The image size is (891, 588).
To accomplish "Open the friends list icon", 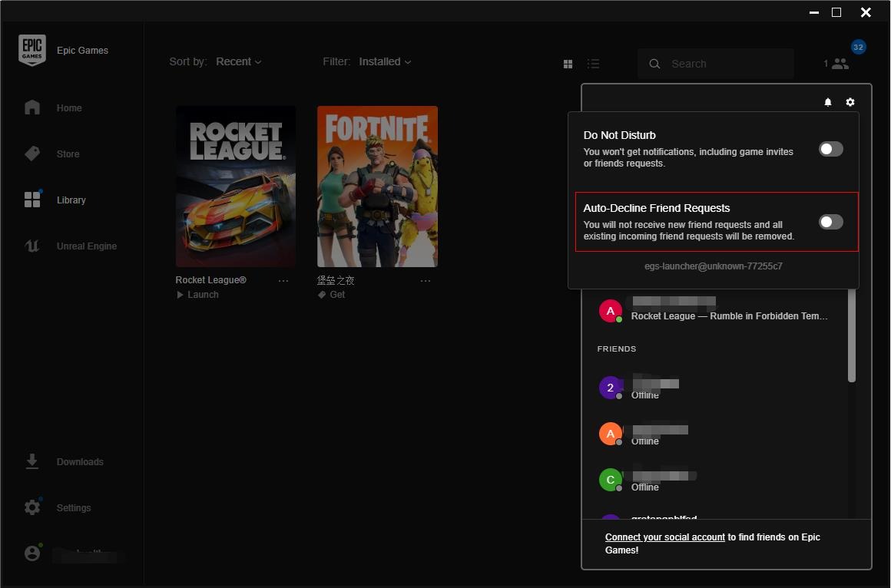I will tap(840, 64).
